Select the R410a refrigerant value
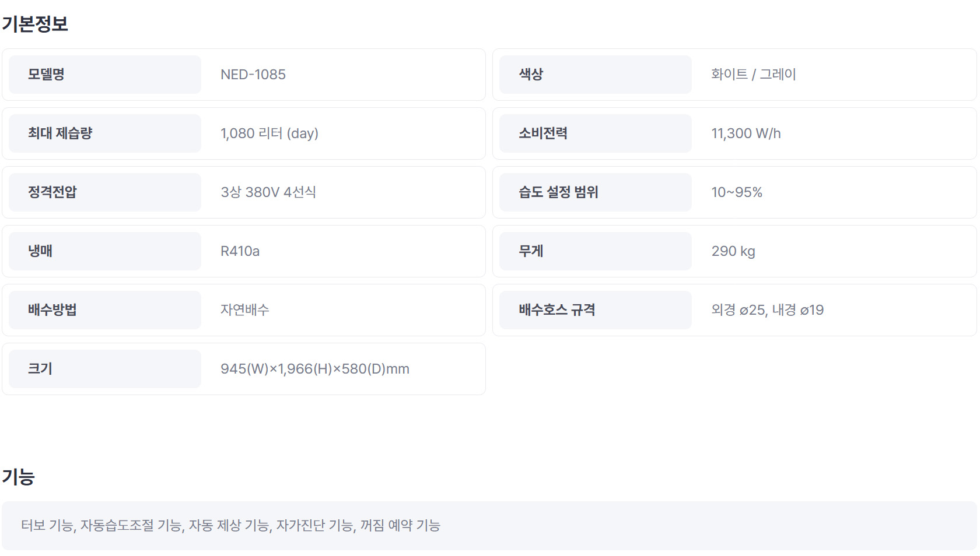Viewport: 980px width, 556px height. pos(240,251)
